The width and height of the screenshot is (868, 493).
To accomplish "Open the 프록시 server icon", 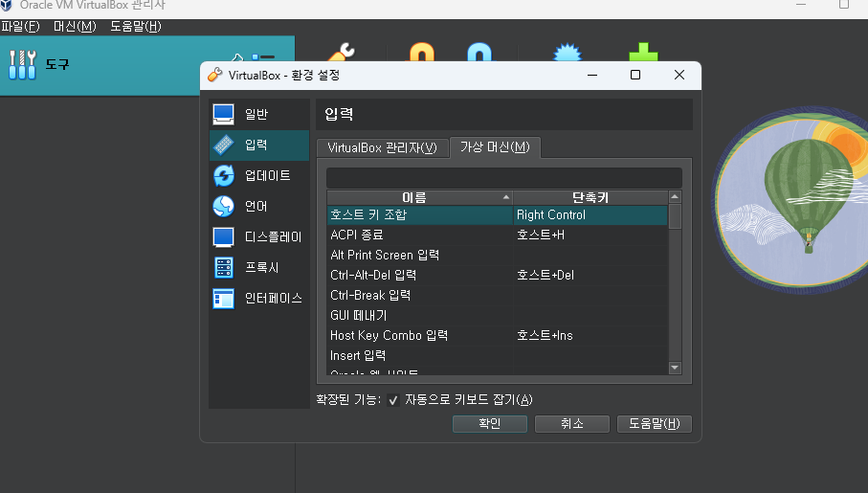I will click(x=224, y=267).
